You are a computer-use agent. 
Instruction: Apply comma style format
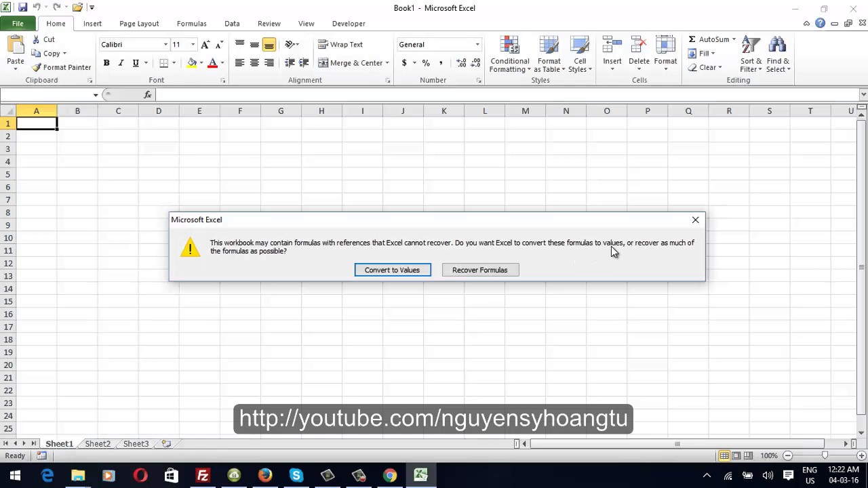click(x=441, y=63)
